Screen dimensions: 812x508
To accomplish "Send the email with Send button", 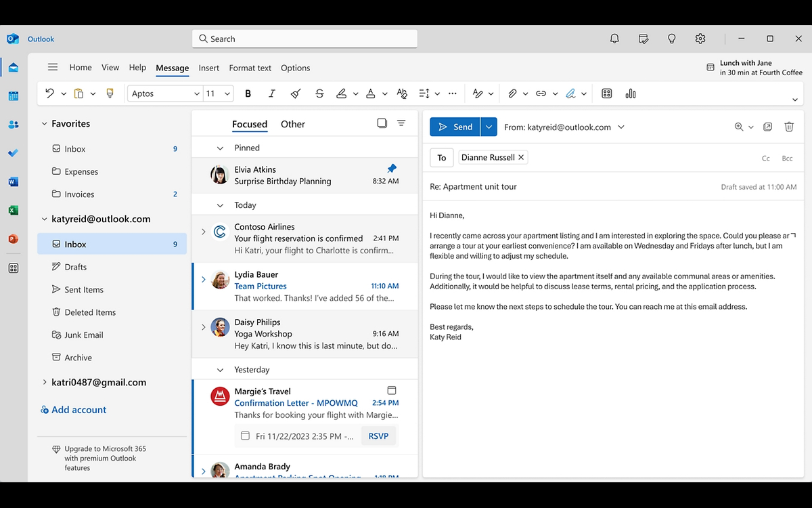I will [x=455, y=127].
